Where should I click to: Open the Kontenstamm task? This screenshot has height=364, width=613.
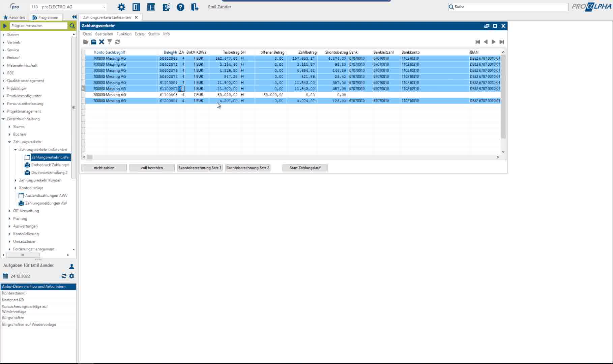click(13, 293)
